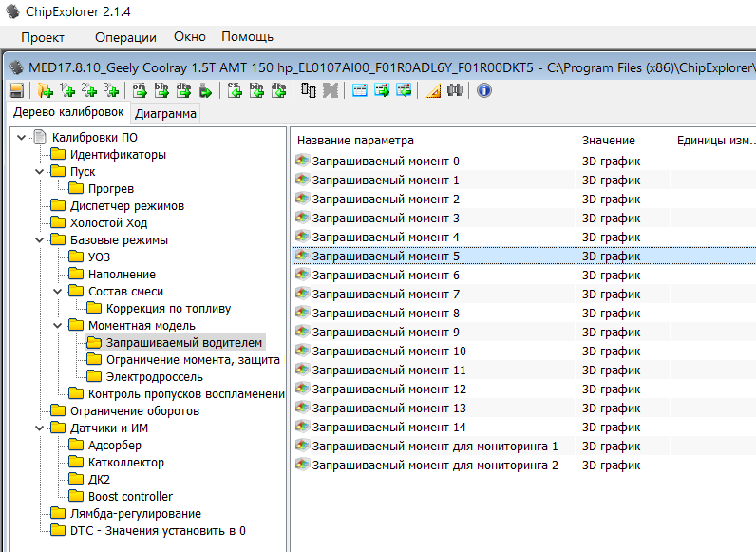Switch to the Диаграмма tab
756x552 pixels.
[x=166, y=114]
